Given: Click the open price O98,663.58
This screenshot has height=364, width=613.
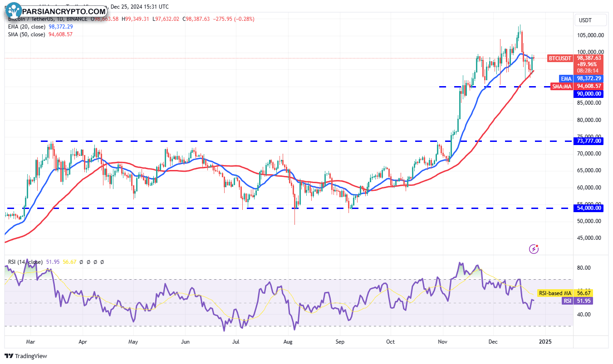Looking at the screenshot, I should tap(105, 19).
